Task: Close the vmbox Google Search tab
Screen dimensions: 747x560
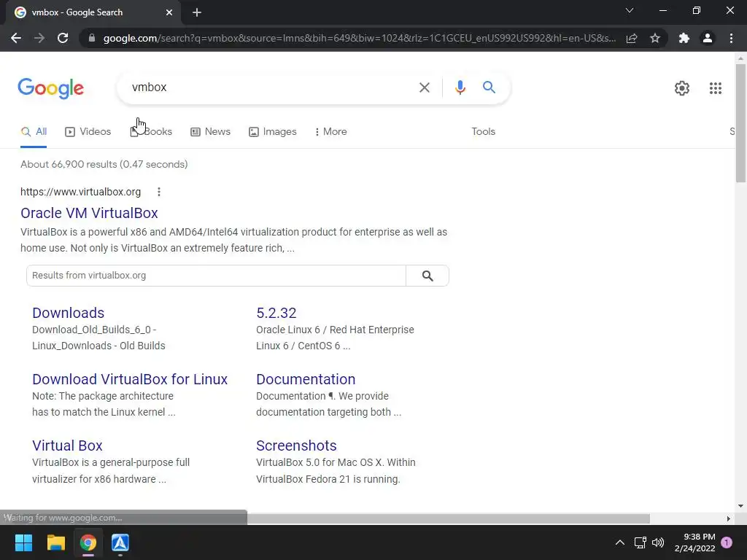Action: (x=169, y=12)
